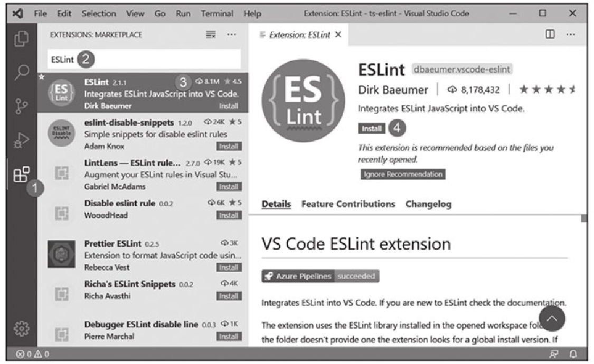
Task: Click the errors count in status bar
Action: (24, 354)
